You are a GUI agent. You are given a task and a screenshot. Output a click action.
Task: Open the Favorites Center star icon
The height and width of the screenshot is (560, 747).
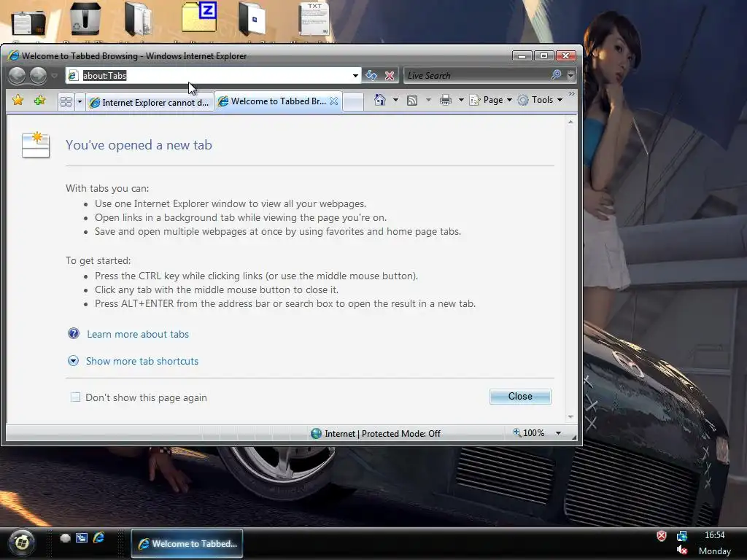click(18, 100)
